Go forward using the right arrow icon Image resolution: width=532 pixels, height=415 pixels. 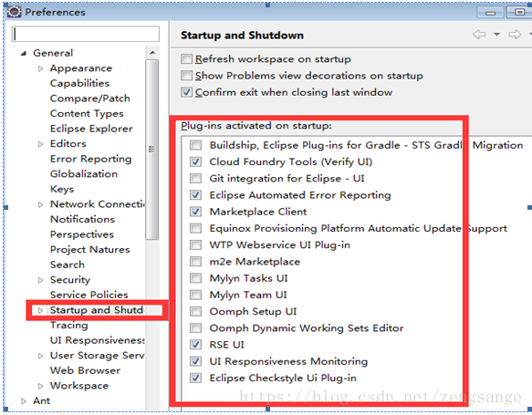[515, 35]
